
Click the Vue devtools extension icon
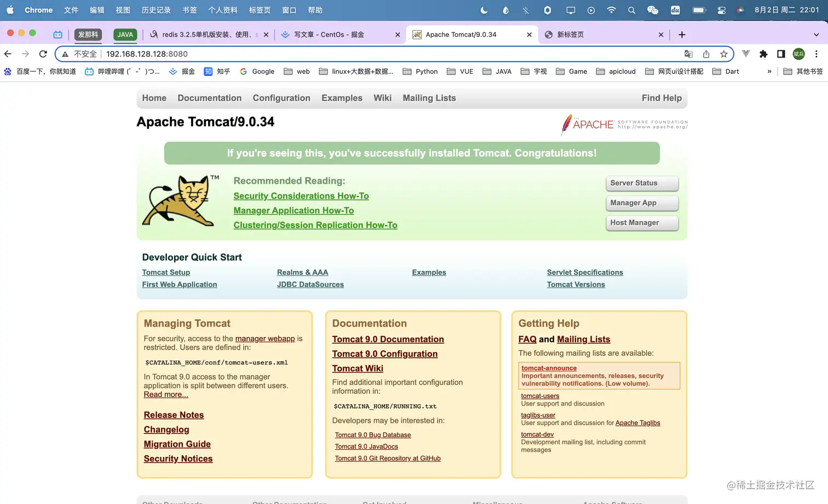coord(746,54)
